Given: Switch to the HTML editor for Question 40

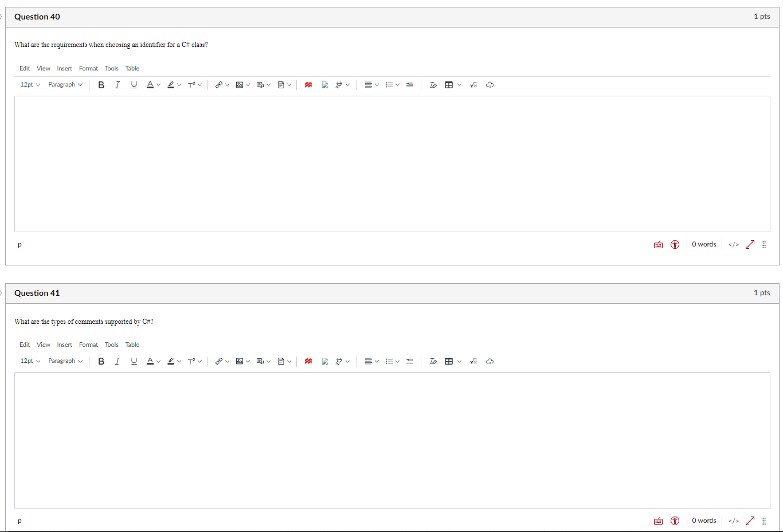Looking at the screenshot, I should [x=733, y=244].
